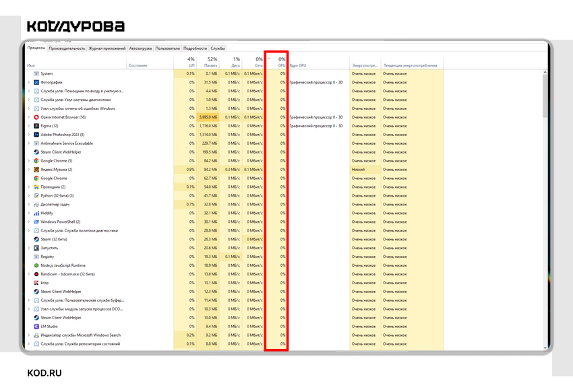Click the Steam (32 бита) icon
The image size is (573, 392).
pyautogui.click(x=36, y=239)
